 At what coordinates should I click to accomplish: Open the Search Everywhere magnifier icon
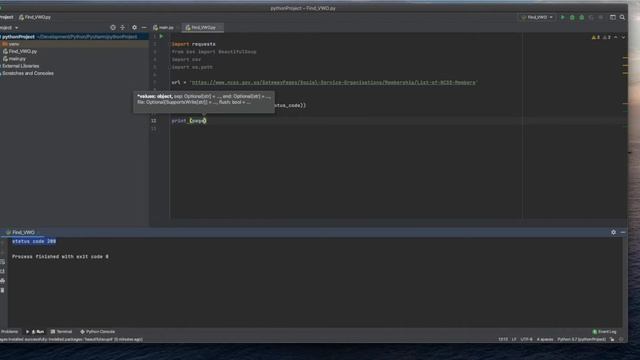(622, 17)
